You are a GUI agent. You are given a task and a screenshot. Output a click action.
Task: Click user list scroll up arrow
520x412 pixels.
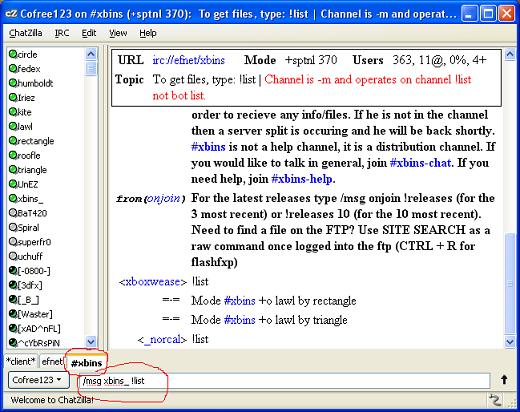[x=91, y=54]
